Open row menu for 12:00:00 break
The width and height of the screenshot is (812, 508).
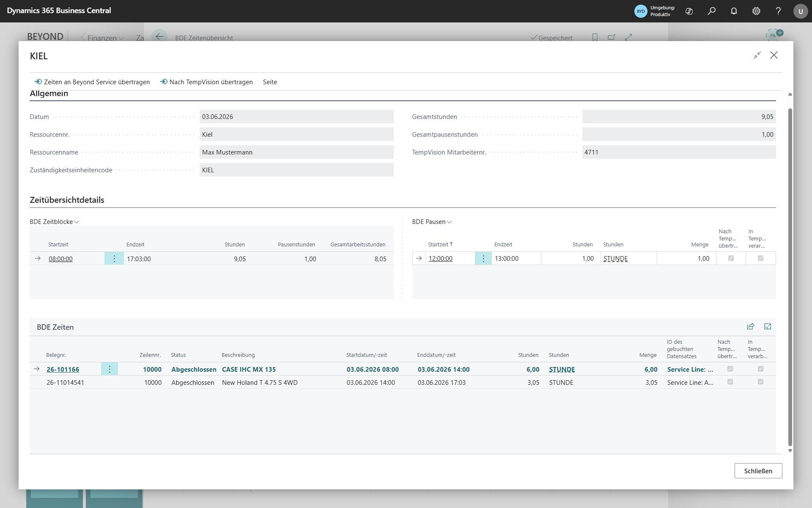[483, 259]
